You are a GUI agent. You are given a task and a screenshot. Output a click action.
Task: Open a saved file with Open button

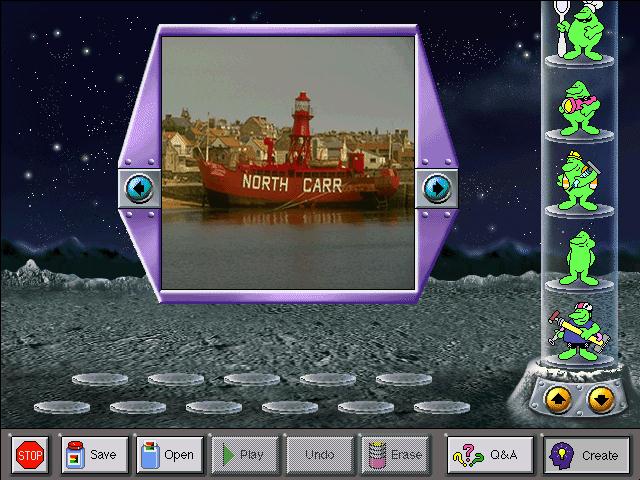pyautogui.click(x=170, y=455)
